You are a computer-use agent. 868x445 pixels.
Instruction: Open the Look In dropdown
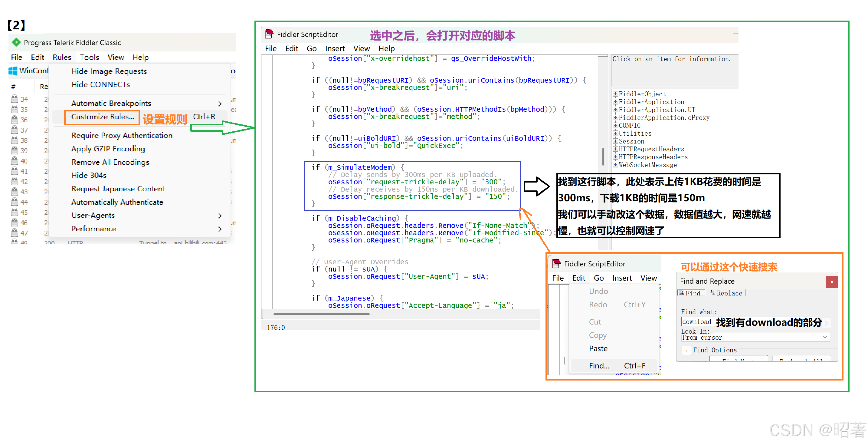[825, 337]
